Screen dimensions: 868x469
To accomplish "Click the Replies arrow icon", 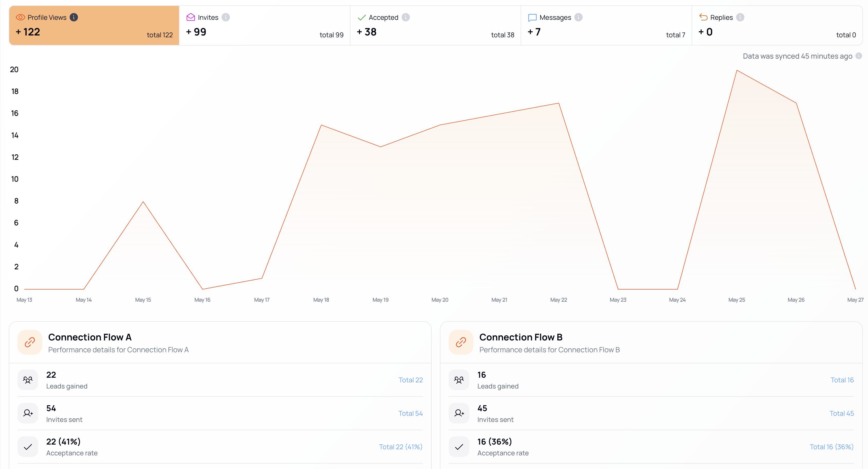I will [x=703, y=17].
